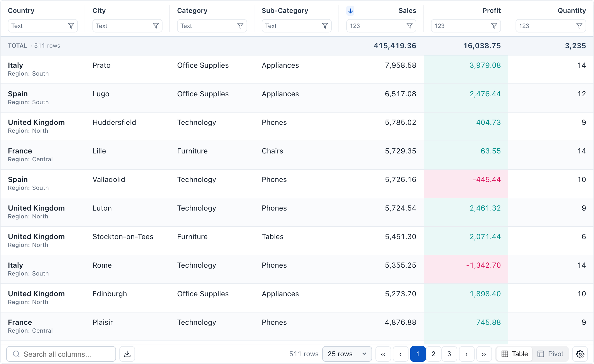
Task: Click the Sales column filter funnel icon
Action: tap(410, 26)
